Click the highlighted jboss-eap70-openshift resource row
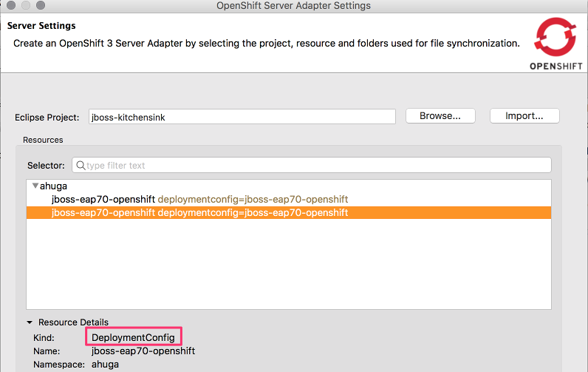This screenshot has width=588, height=372. pos(199,213)
